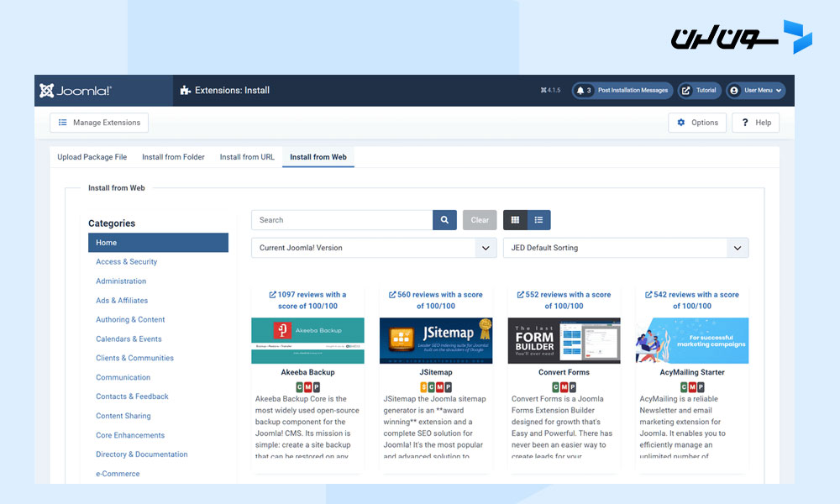Click the Joomla! logo
The width and height of the screenshot is (840, 504).
(76, 91)
